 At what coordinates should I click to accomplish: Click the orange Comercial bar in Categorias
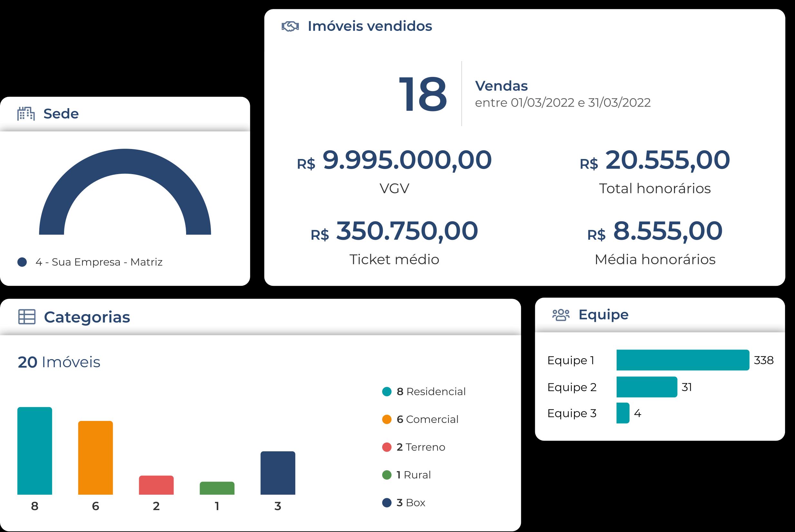pos(95,458)
